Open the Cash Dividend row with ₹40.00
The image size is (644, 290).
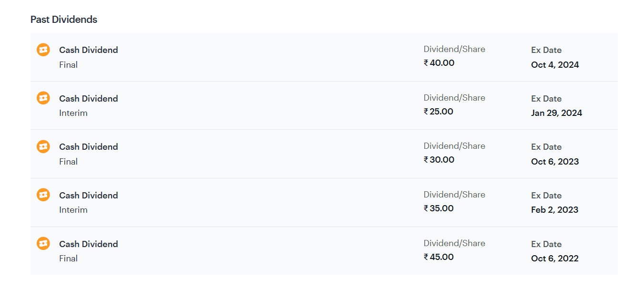pyautogui.click(x=324, y=57)
